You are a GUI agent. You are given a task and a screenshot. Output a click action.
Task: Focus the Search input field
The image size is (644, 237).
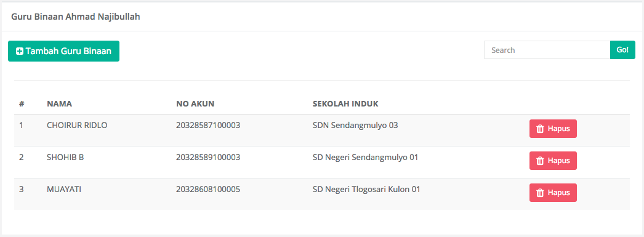[x=547, y=50]
